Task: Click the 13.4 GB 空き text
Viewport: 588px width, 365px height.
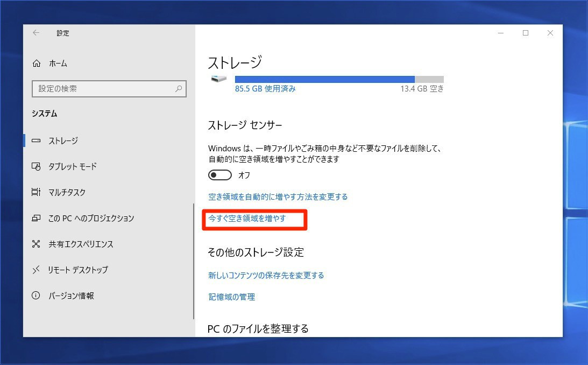Action: 422,89
